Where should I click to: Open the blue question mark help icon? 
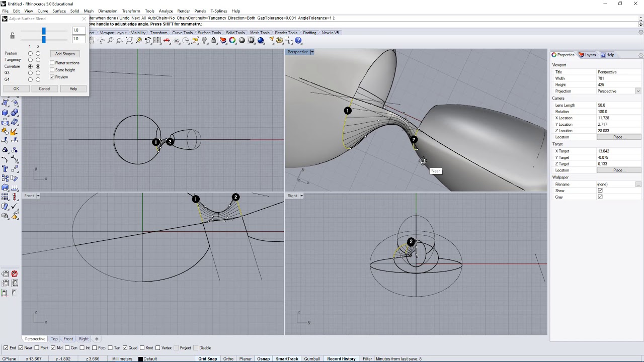coord(298,40)
